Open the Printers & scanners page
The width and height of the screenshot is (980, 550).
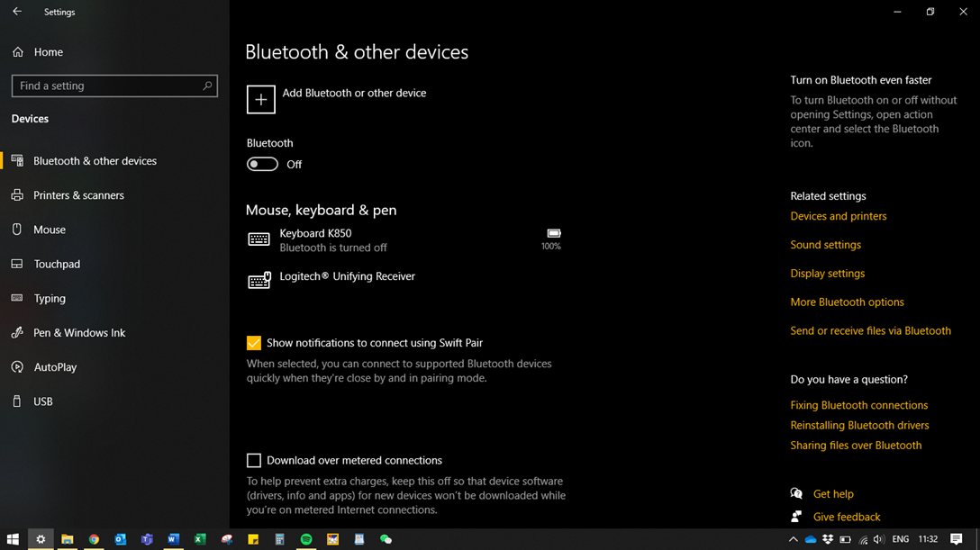78,195
